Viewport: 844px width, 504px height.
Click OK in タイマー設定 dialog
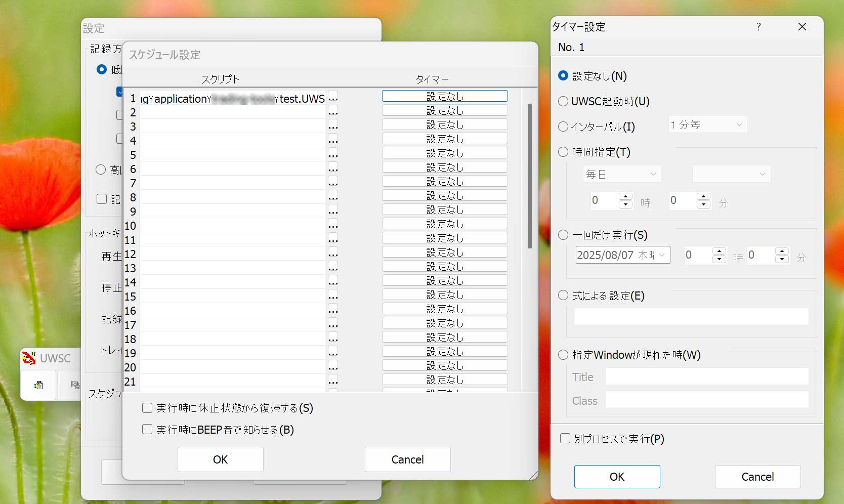pos(617,477)
